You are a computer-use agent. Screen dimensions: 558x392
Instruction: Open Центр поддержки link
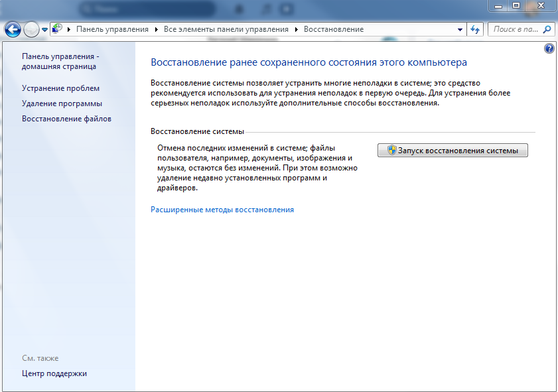pos(54,373)
